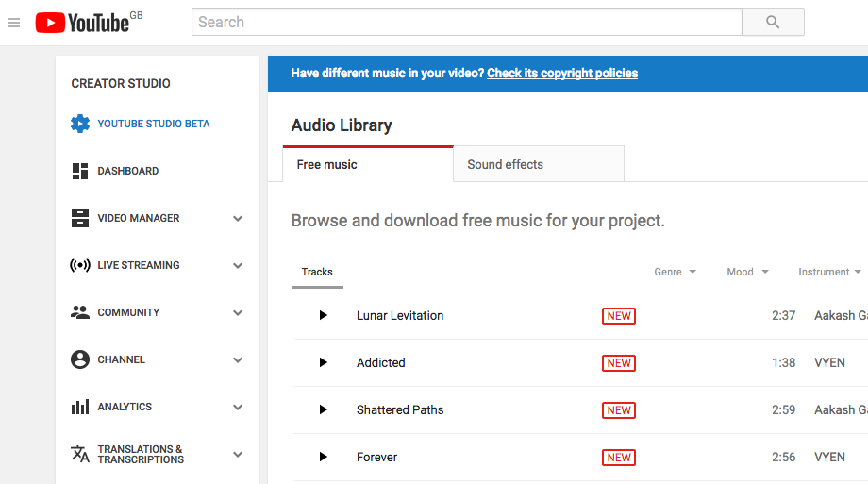Play the Lunar Levitation track

click(x=324, y=316)
